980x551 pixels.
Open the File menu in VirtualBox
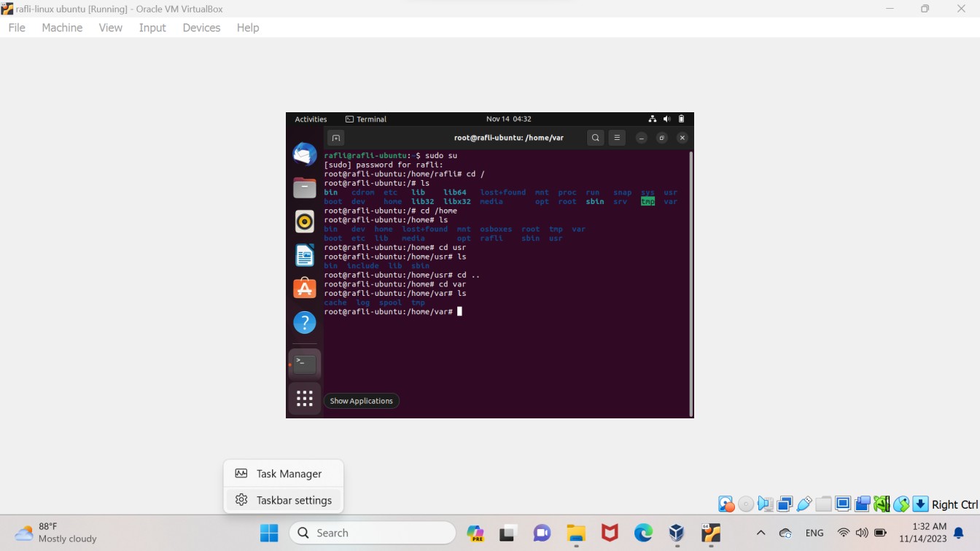(x=17, y=28)
